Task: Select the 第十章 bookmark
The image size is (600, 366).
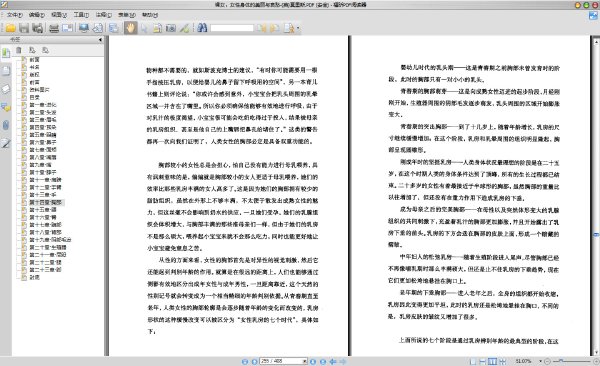Action: pyautogui.click(x=43, y=172)
